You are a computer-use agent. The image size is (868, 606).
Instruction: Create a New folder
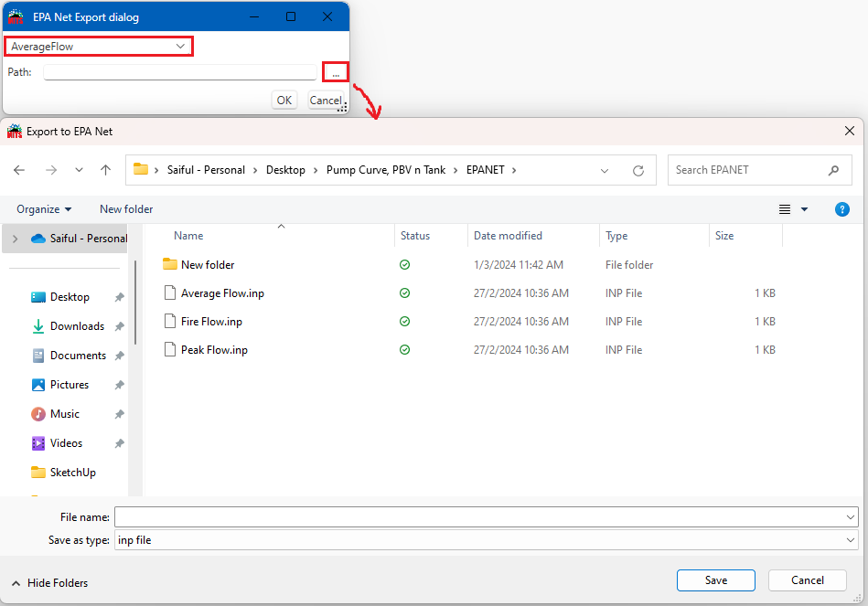click(x=126, y=209)
